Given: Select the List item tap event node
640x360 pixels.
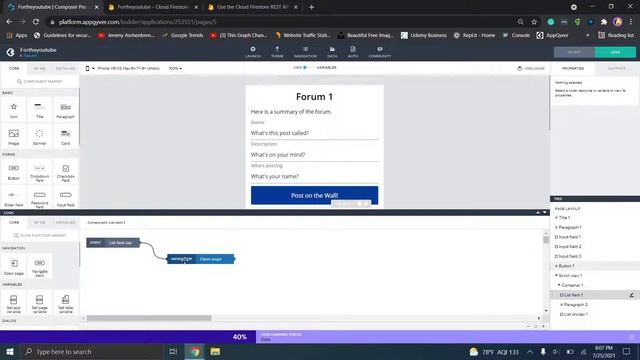Looking at the screenshot, I should tap(113, 242).
